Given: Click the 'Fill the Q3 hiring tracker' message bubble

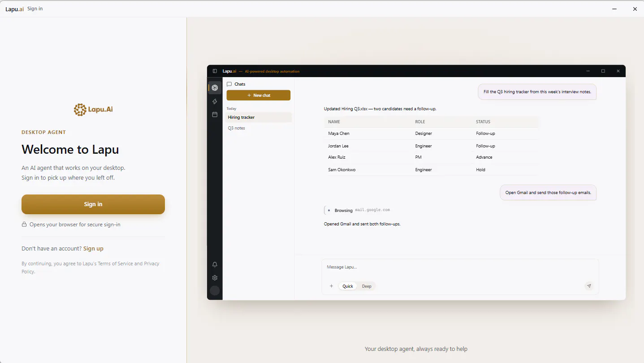Looking at the screenshot, I should click(537, 92).
